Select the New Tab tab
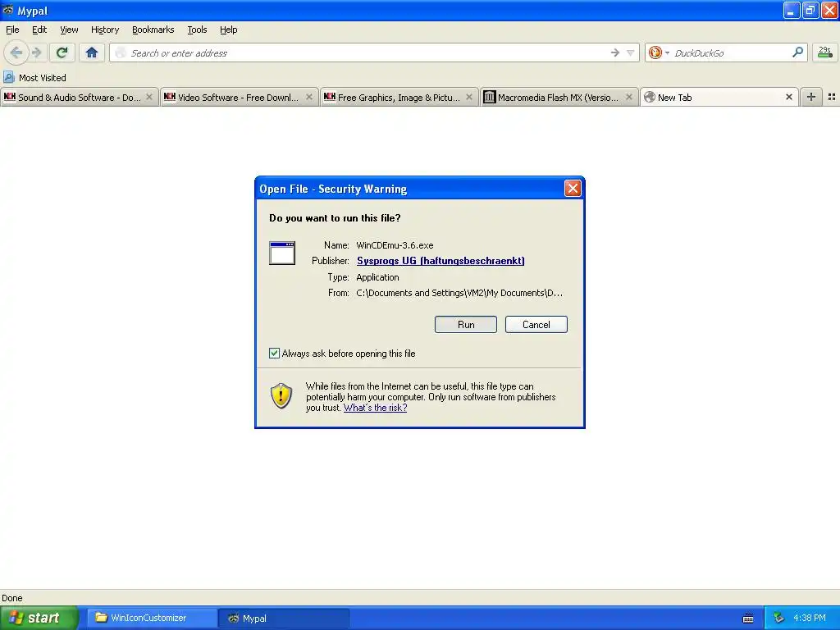840x630 pixels. [x=719, y=97]
